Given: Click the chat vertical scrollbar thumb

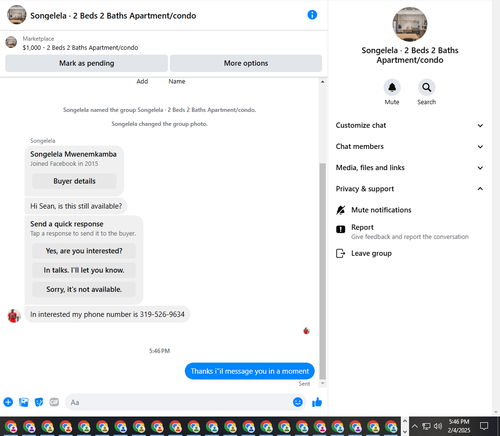Looking at the screenshot, I should [x=322, y=271].
